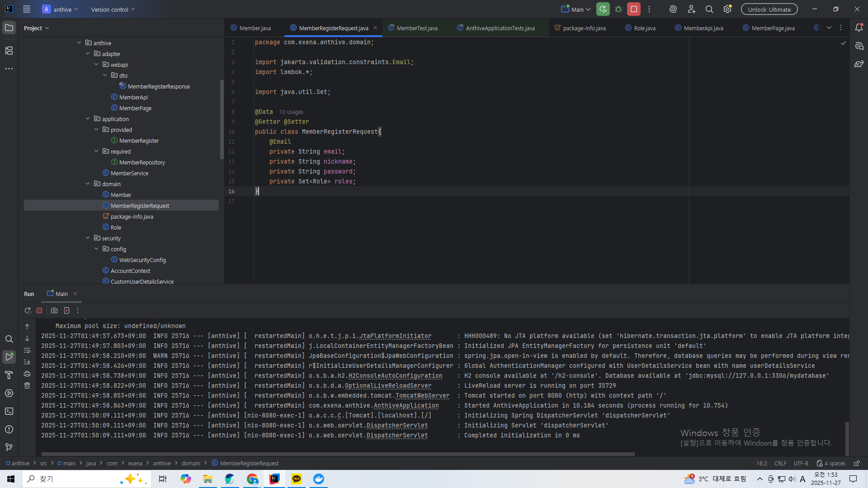Open IDE settings gear icon
This screenshot has height=488, width=868.
coord(727,9)
